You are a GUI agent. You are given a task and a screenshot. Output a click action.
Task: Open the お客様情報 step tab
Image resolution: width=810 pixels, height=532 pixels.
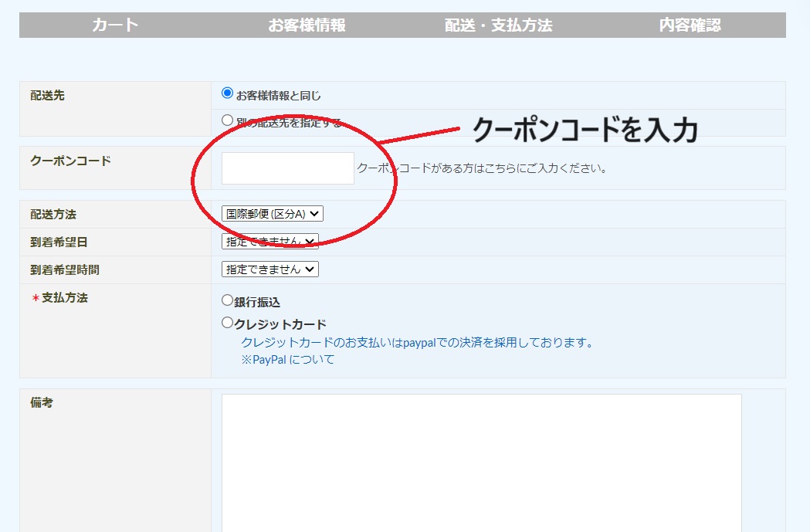(x=307, y=25)
